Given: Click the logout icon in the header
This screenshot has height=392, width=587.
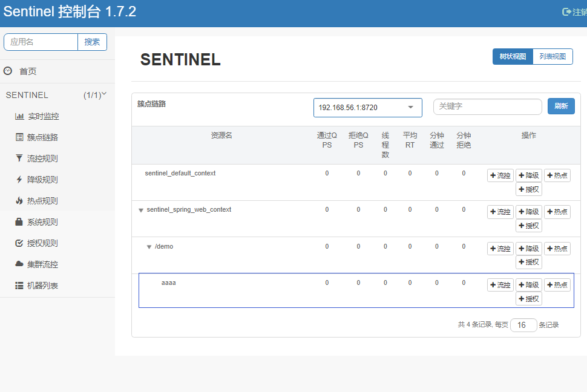Looking at the screenshot, I should [566, 12].
